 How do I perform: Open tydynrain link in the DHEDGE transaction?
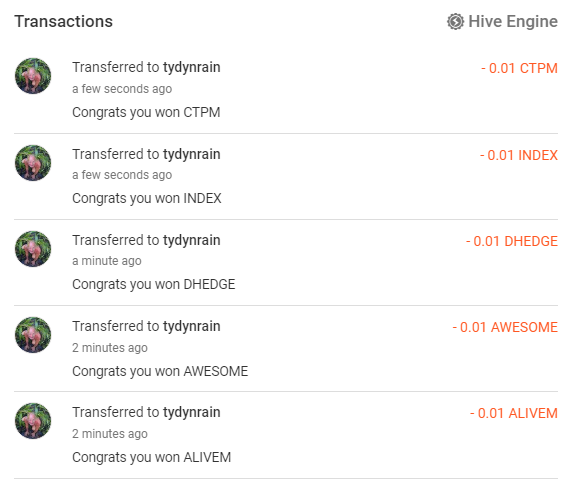coord(191,241)
